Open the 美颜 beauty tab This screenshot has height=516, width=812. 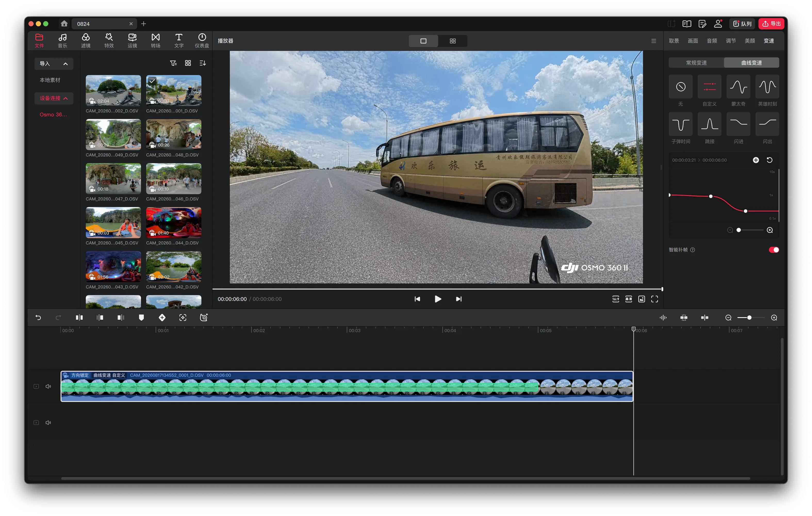tap(750, 41)
